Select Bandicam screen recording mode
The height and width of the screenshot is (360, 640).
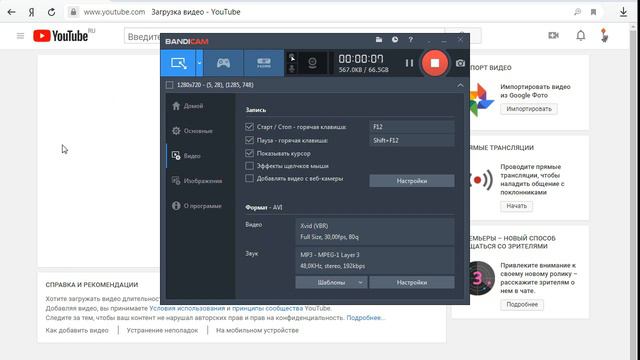tap(178, 63)
